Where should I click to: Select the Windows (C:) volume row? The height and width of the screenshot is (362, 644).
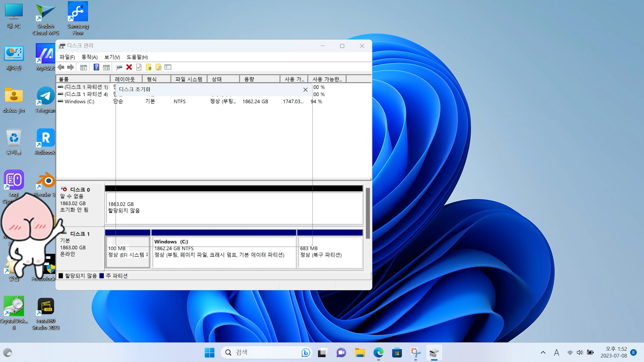(79, 101)
